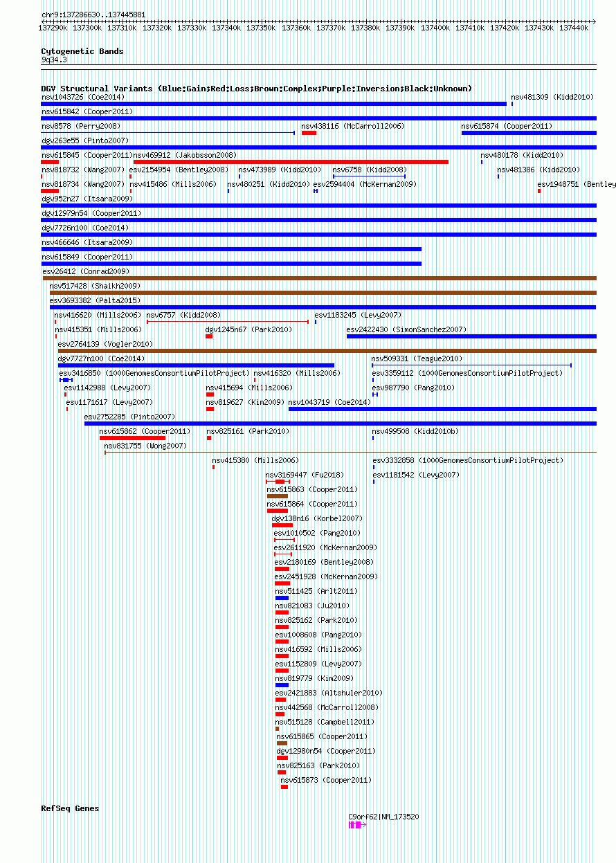Click nsv480178 (Kidd2010) label

click(522, 155)
